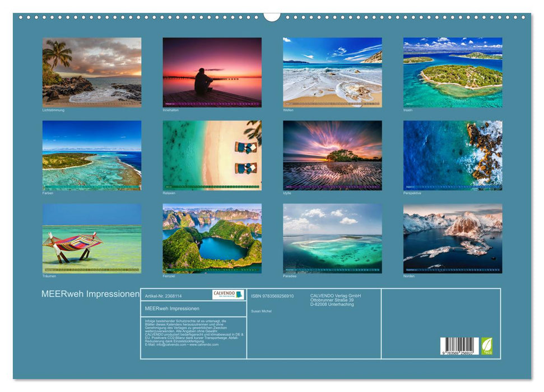
Task: Click the caption text 'Träumen'
Action: tap(49, 276)
